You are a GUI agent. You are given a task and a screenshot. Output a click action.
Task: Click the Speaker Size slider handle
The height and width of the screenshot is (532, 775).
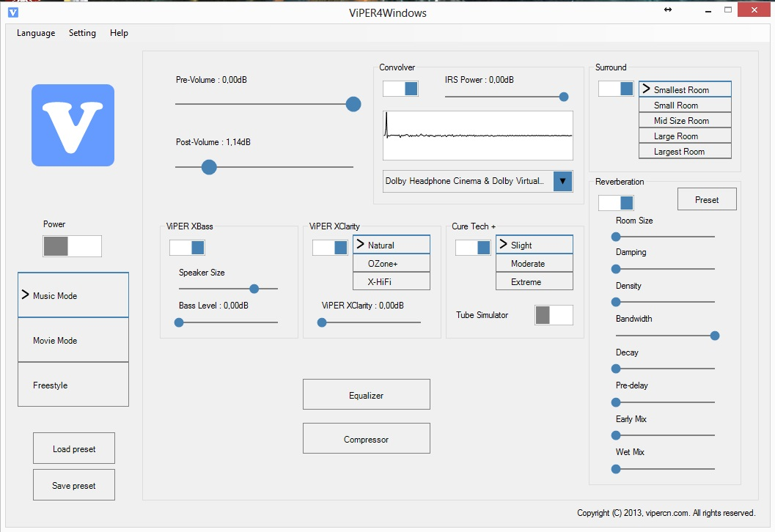pos(254,289)
